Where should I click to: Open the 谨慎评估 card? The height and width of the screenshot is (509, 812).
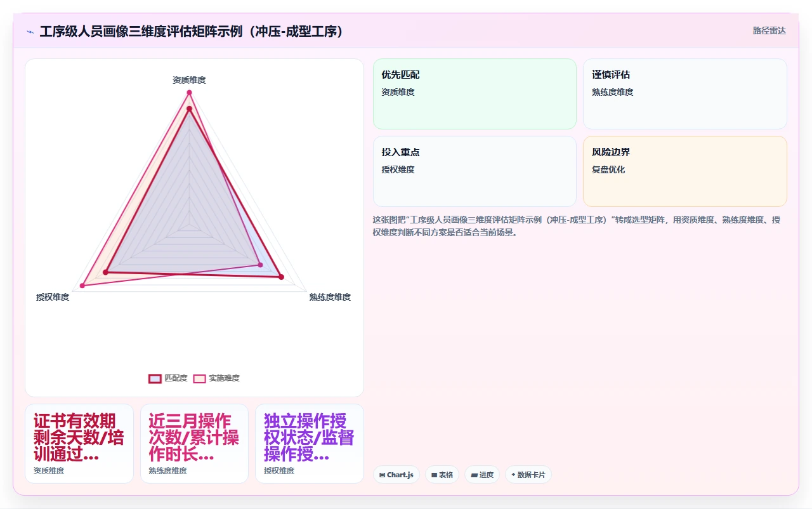coord(685,94)
